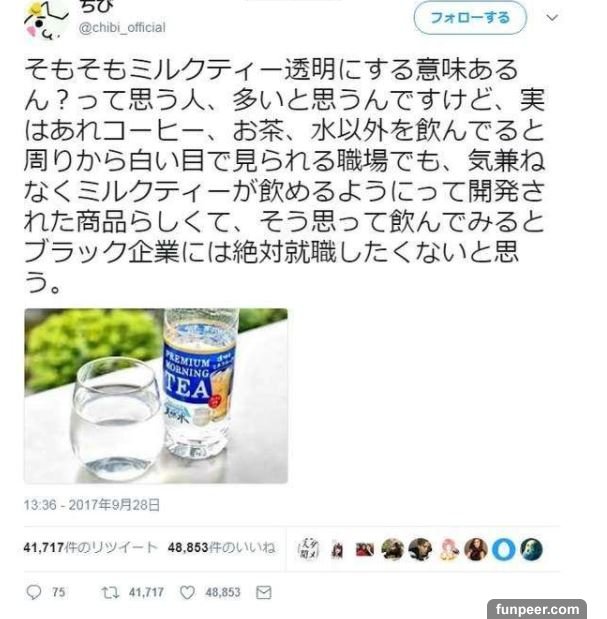
Task: Open the 13:36 - 2017年9月28日 timestamp
Action: click(92, 505)
